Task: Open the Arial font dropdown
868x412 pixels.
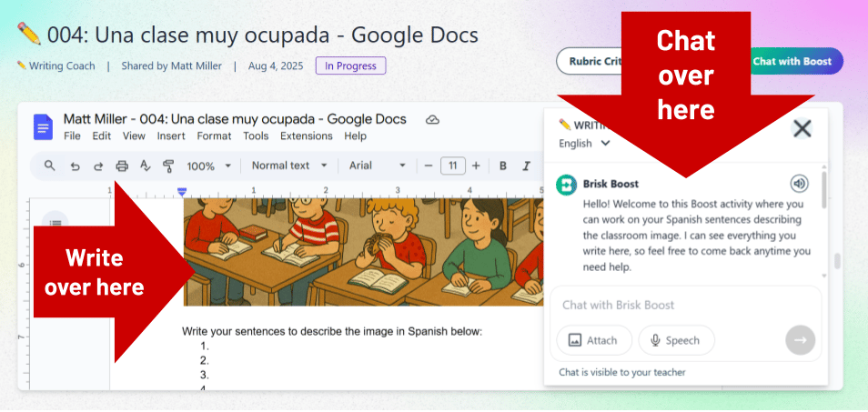Action: [x=378, y=166]
